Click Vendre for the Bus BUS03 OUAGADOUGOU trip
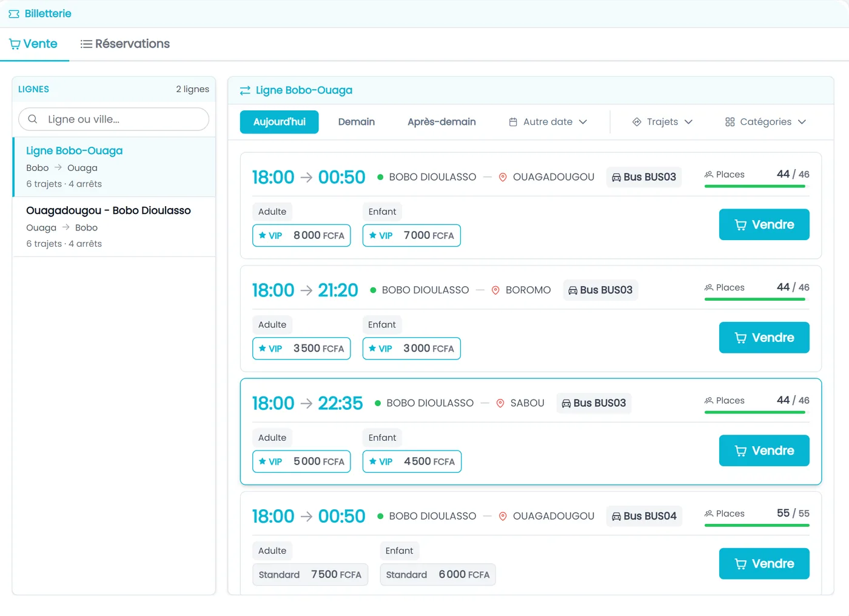The image size is (849, 616). [x=764, y=224]
